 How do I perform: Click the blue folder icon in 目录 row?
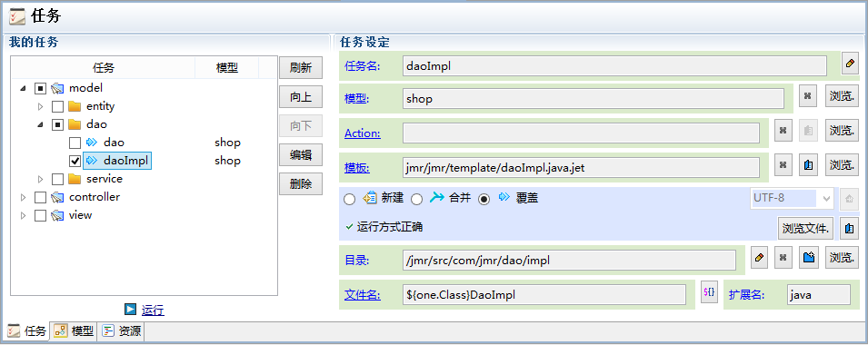tap(808, 258)
